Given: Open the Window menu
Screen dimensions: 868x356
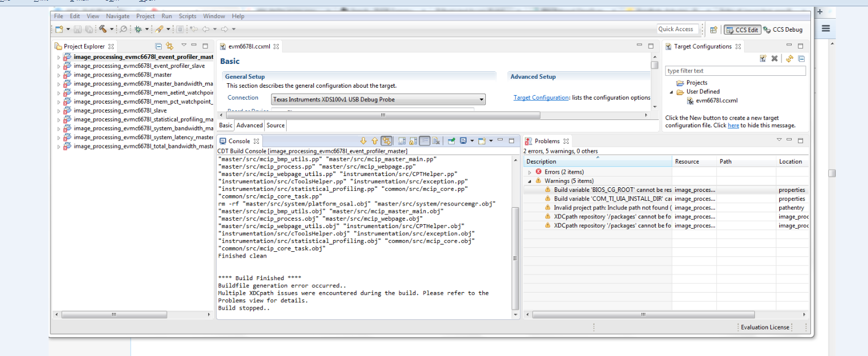Looking at the screenshot, I should 214,16.
